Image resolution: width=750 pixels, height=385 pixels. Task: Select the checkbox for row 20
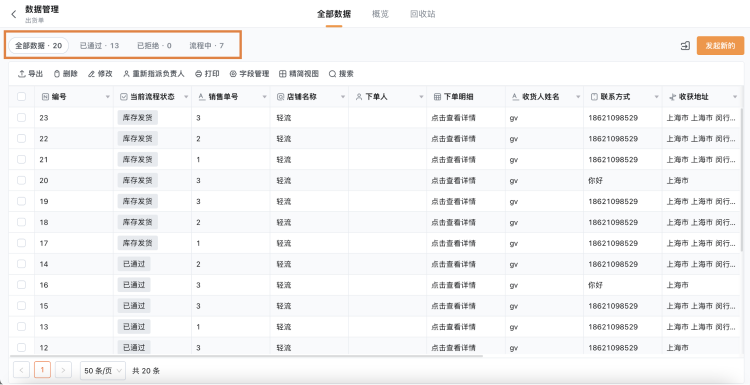[22, 180]
